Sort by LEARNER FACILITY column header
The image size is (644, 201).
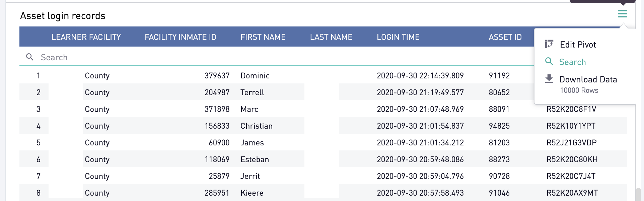pyautogui.click(x=86, y=37)
